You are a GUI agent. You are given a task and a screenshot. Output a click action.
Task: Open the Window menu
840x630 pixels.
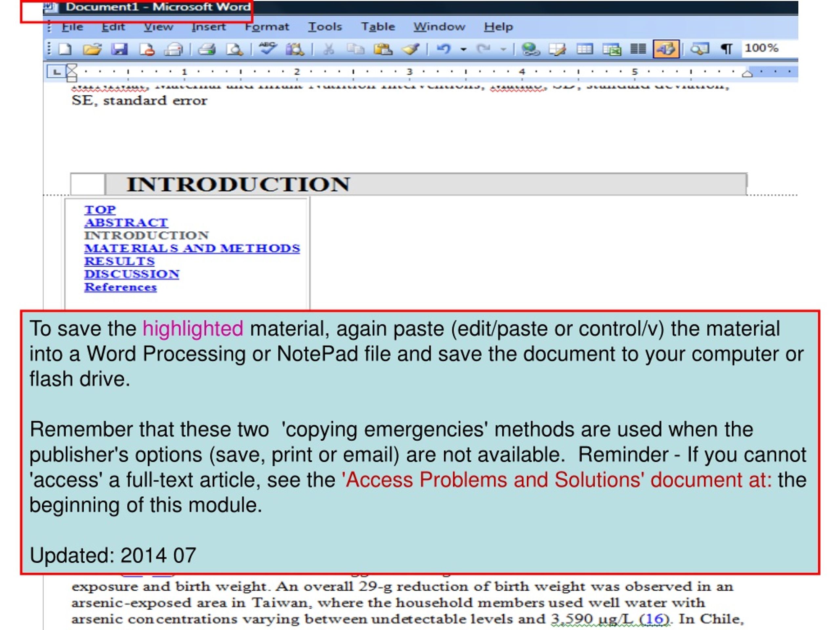click(439, 27)
